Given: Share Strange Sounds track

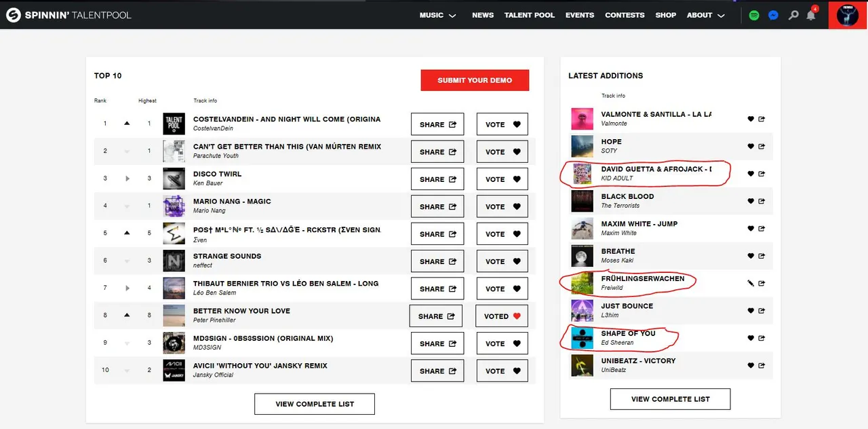Looking at the screenshot, I should 437,261.
